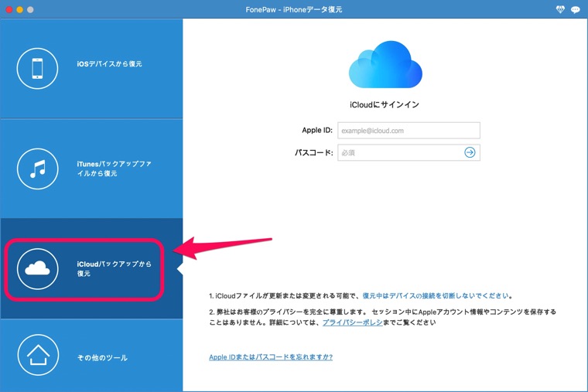
Task: Click the large iCloud logo
Action: (385, 64)
